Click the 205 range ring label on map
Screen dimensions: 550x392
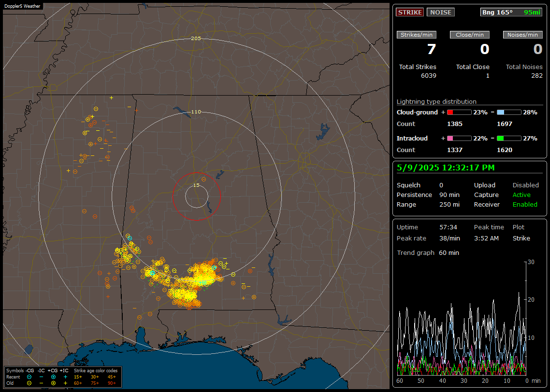(x=196, y=38)
